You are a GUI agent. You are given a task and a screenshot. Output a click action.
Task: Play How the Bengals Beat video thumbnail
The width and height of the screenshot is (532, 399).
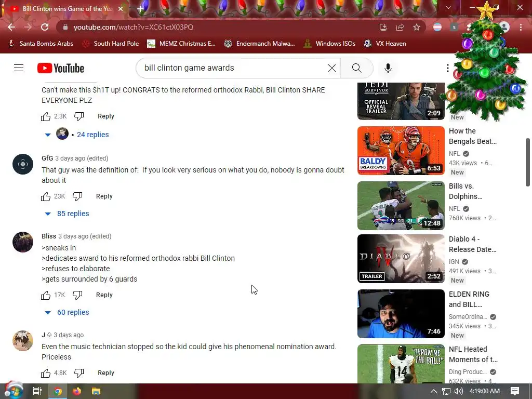[401, 151]
